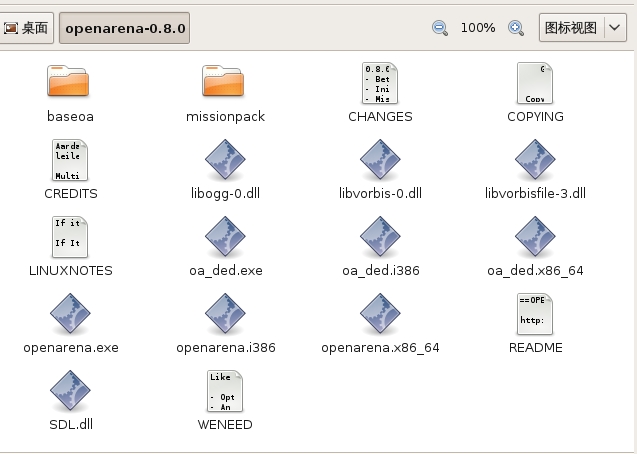Select the oa_ded.i386 binary icon
Viewport: 637px width, 454px height.
[x=380, y=236]
